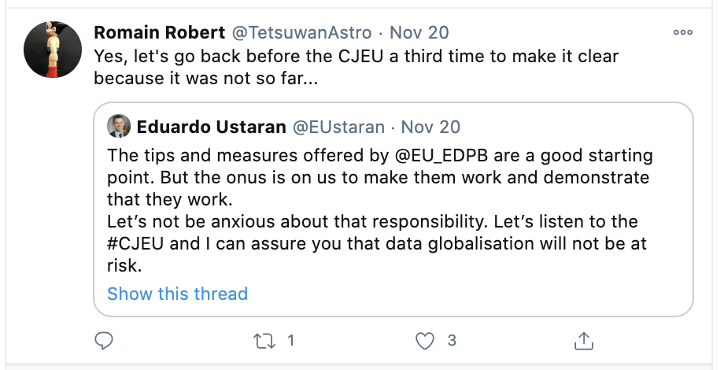Open the #CJEU hashtag
Image resolution: width=725 pixels, height=370 pixels.
point(135,244)
